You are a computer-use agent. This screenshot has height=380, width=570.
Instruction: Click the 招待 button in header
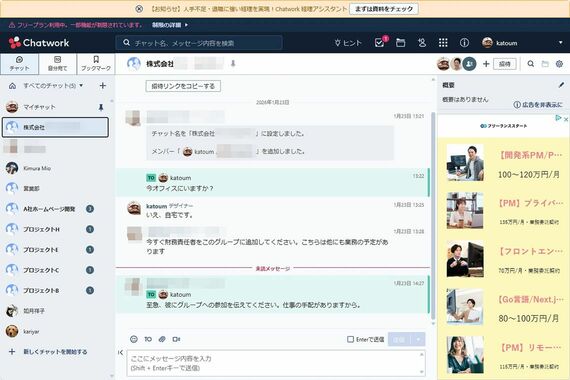coord(505,64)
